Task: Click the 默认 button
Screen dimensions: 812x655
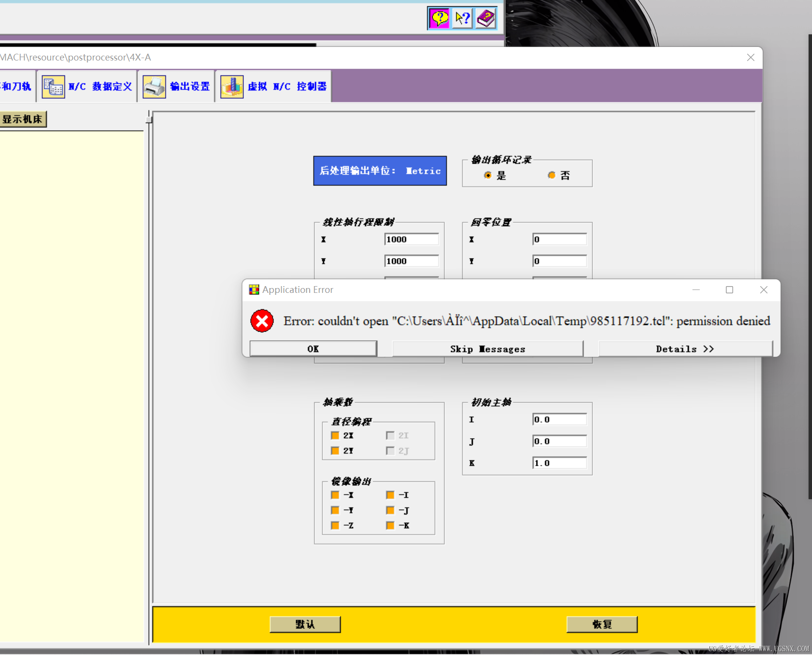Action: (305, 624)
